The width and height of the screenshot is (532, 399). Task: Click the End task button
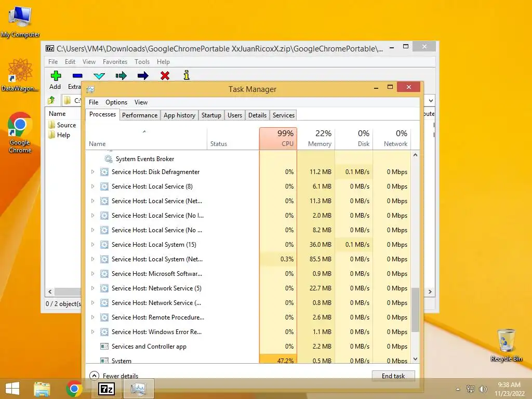point(393,376)
